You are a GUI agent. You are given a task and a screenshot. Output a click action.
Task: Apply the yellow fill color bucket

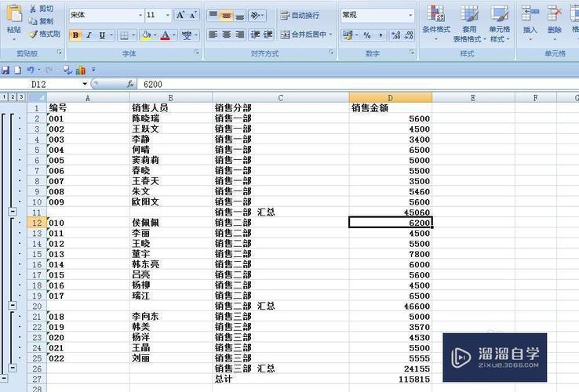(146, 35)
